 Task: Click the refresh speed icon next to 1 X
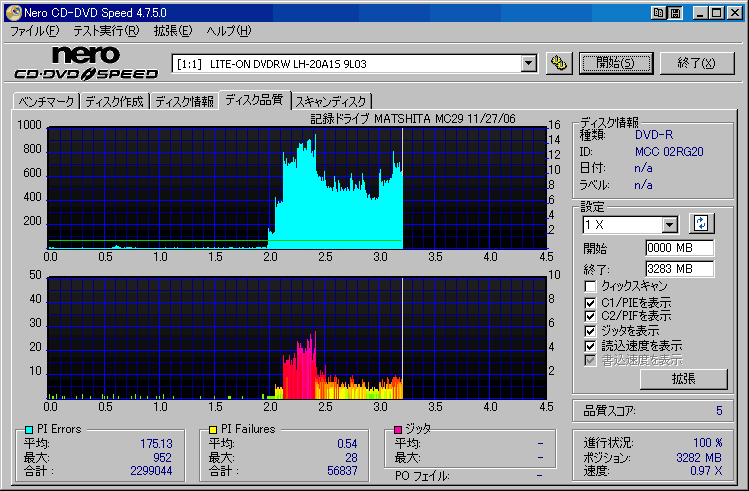[x=701, y=224]
